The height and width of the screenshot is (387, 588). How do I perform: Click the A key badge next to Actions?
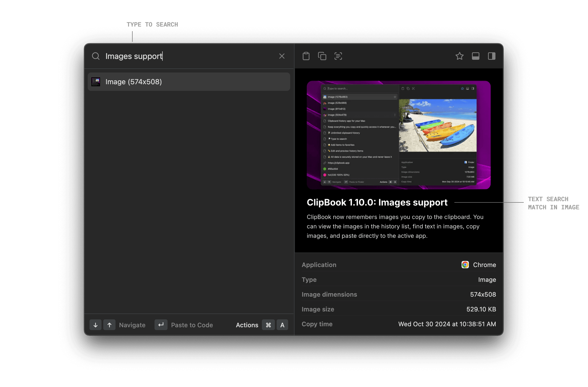point(282,325)
